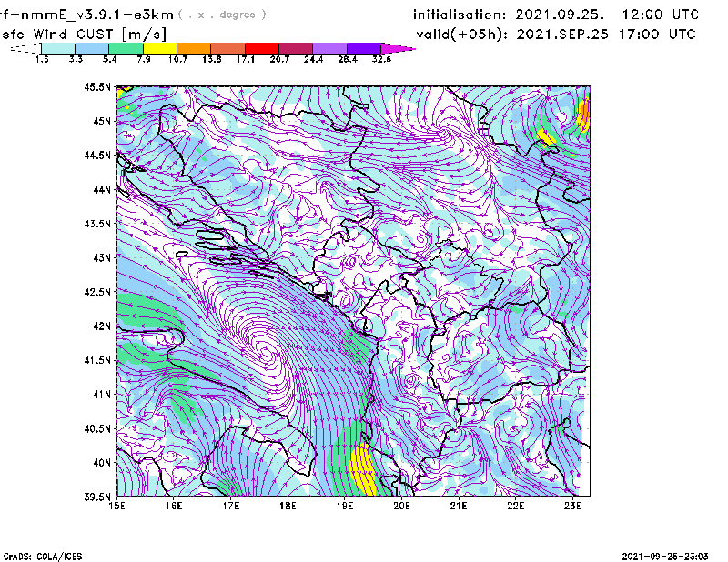This screenshot has height=562, width=728.
Task: Click the '45.5N' latitude label
Action: tap(97, 86)
